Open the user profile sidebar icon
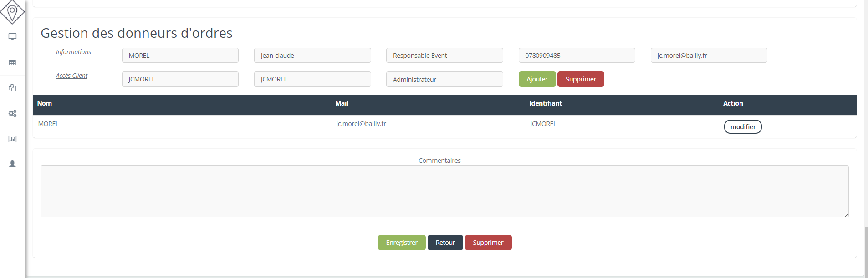868x278 pixels. (12, 164)
